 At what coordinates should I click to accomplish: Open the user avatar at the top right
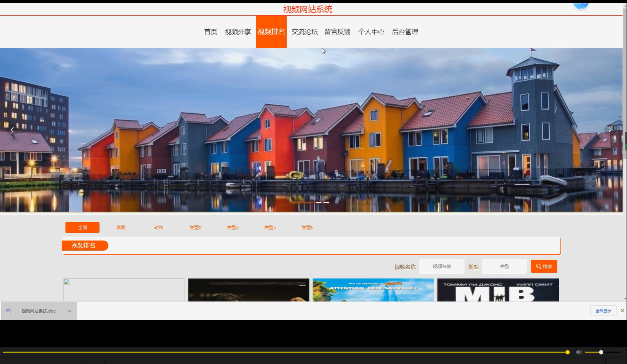click(x=581, y=4)
